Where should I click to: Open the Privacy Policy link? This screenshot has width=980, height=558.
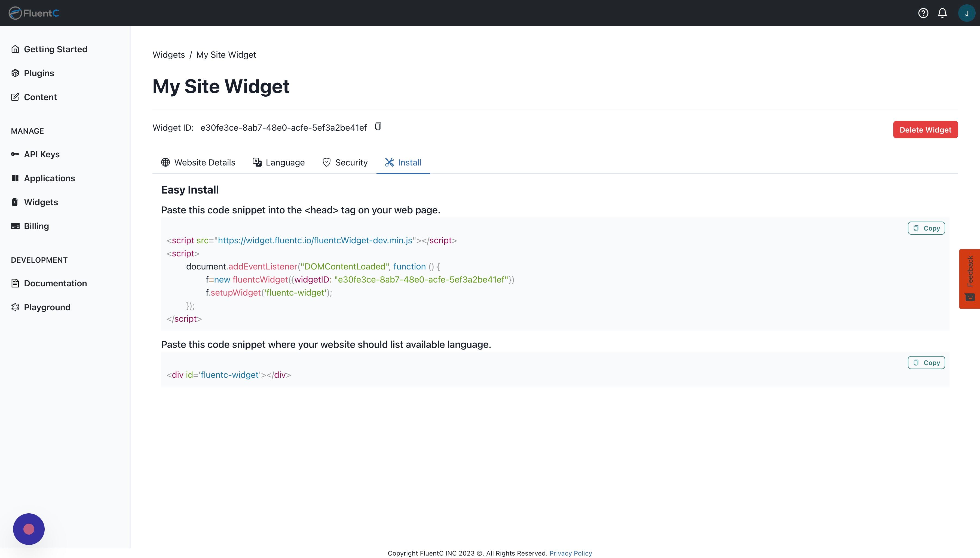click(570, 553)
